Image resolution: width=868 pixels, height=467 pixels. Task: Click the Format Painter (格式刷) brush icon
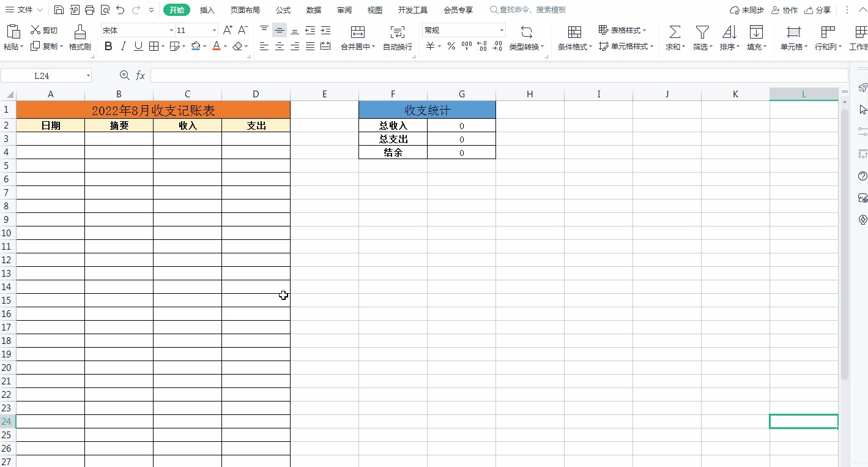coord(80,32)
